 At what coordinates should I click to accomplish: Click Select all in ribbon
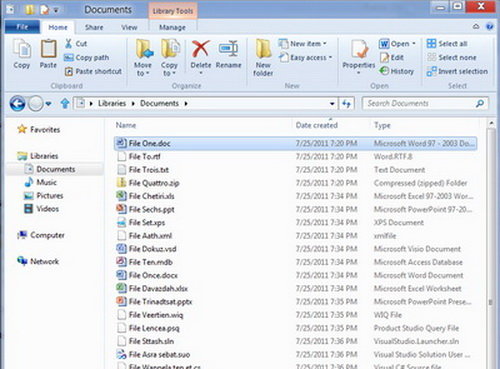(x=447, y=43)
